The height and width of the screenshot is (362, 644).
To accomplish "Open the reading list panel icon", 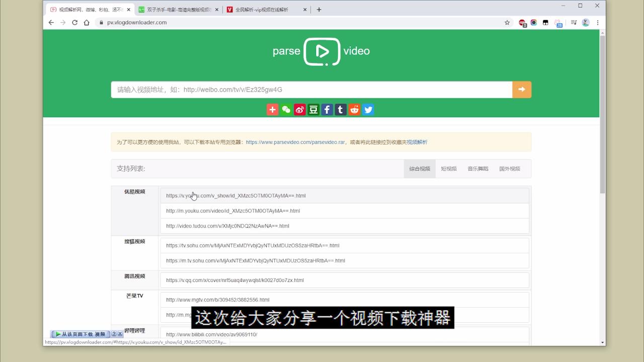I will (573, 22).
